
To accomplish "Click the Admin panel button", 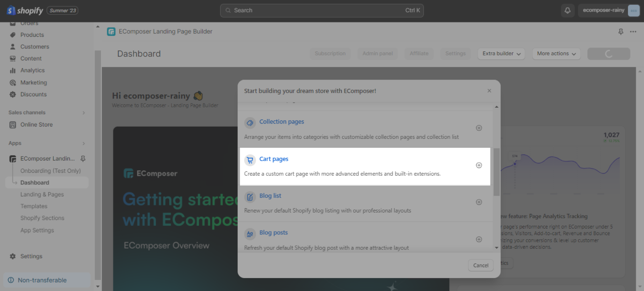I will (x=378, y=54).
